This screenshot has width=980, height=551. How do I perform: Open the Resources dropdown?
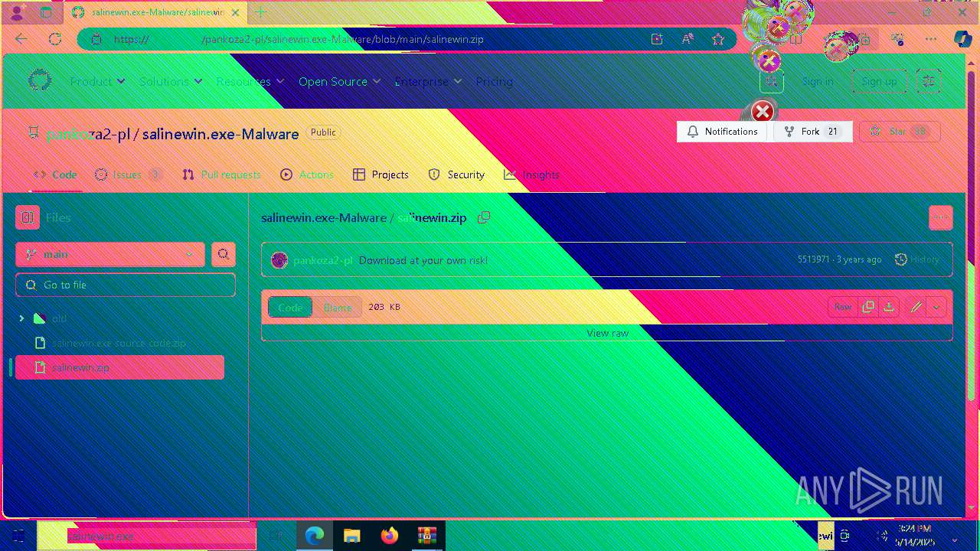coord(250,81)
